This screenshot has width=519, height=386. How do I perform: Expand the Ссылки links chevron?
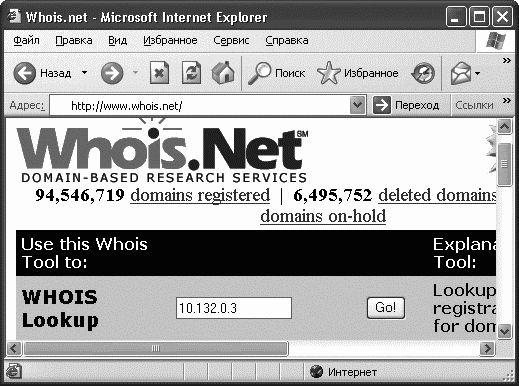pyautogui.click(x=507, y=100)
